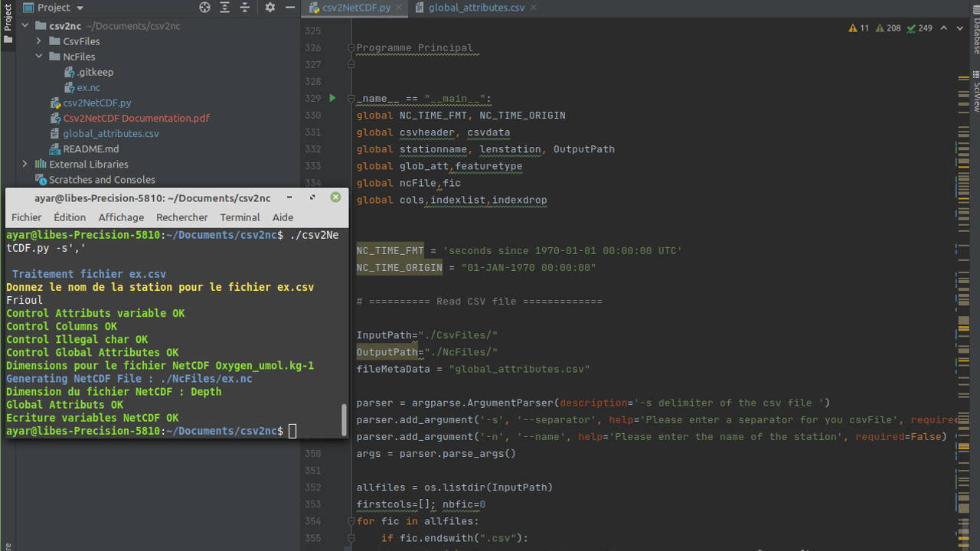Switch to global_attributes.csv editor tab

[476, 8]
